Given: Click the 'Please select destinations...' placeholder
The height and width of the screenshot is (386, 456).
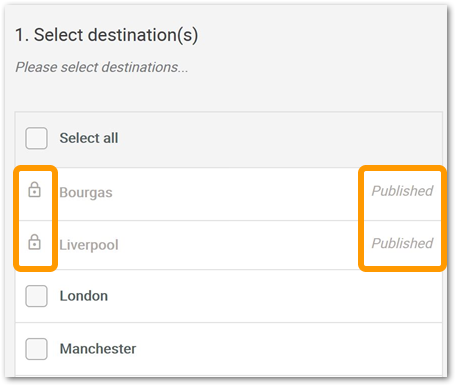Looking at the screenshot, I should (102, 67).
